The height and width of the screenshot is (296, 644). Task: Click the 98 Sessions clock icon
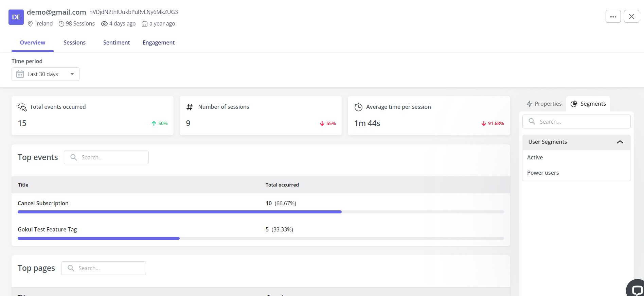pyautogui.click(x=61, y=24)
